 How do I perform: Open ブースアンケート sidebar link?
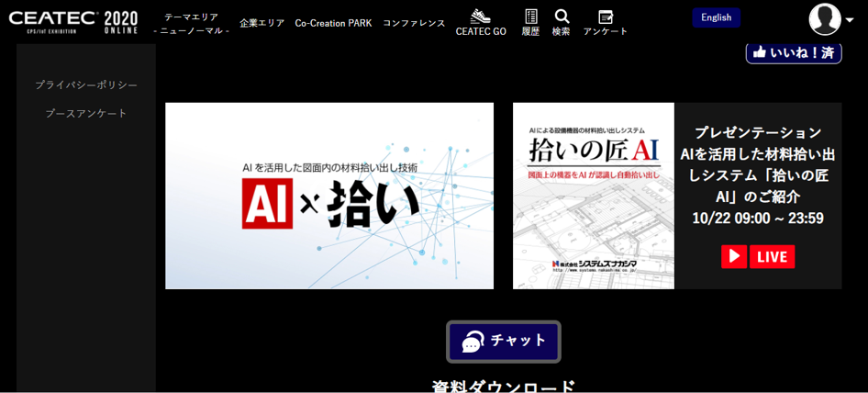pyautogui.click(x=86, y=114)
